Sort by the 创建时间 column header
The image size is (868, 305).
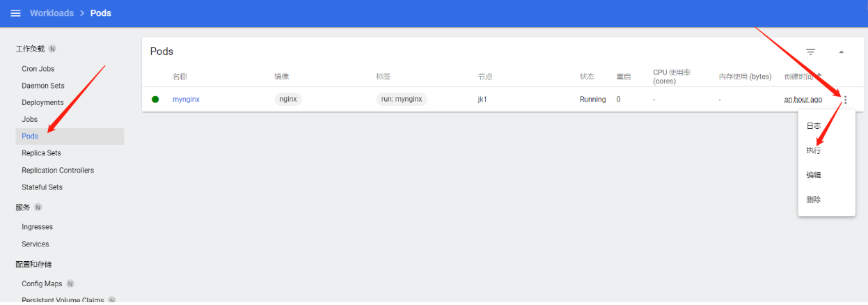(x=803, y=76)
